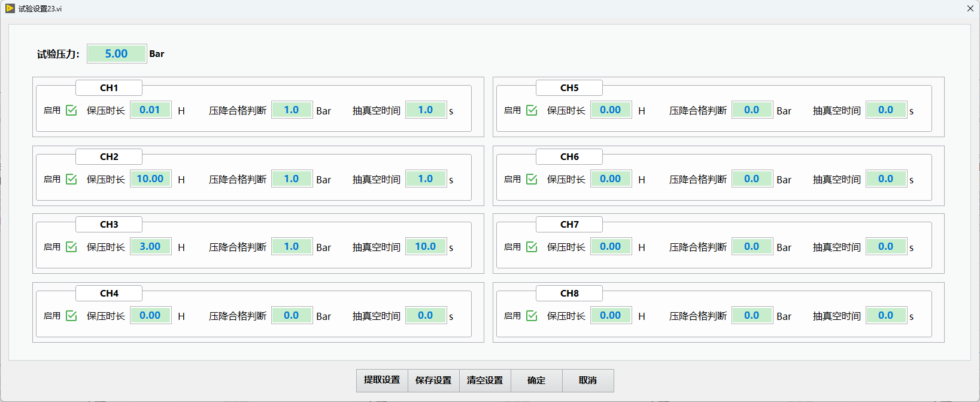Select CH8 抽真空时间 value field
The height and width of the screenshot is (402, 980).
pos(887,316)
